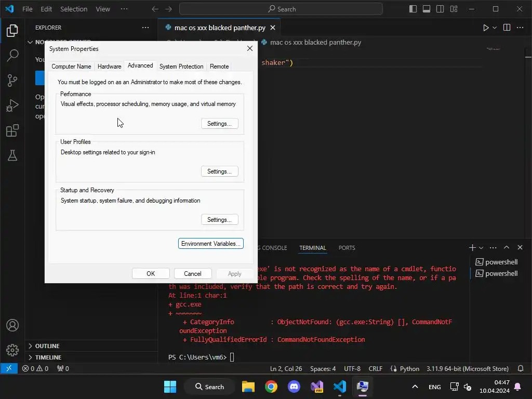This screenshot has height=399, width=532.
Task: Close the terminal panel
Action: 520,247
